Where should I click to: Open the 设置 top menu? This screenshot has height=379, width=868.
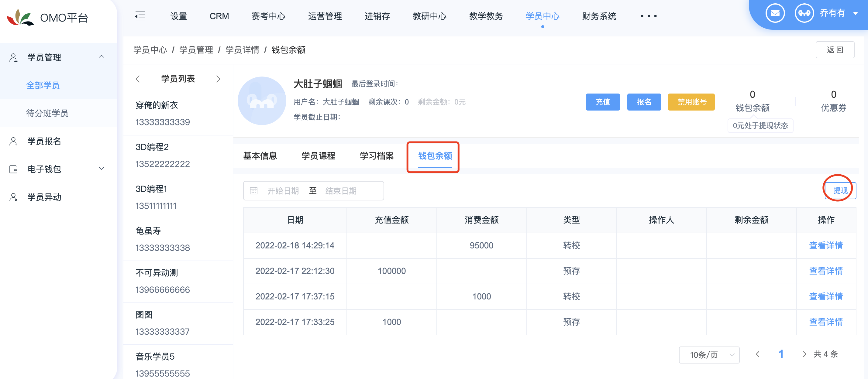[179, 16]
